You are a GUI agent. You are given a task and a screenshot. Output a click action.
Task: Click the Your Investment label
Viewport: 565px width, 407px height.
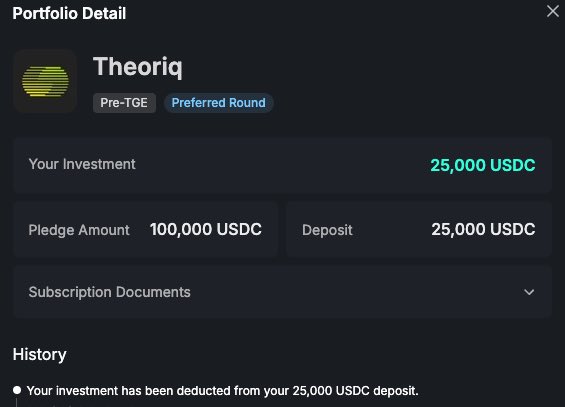pos(82,164)
